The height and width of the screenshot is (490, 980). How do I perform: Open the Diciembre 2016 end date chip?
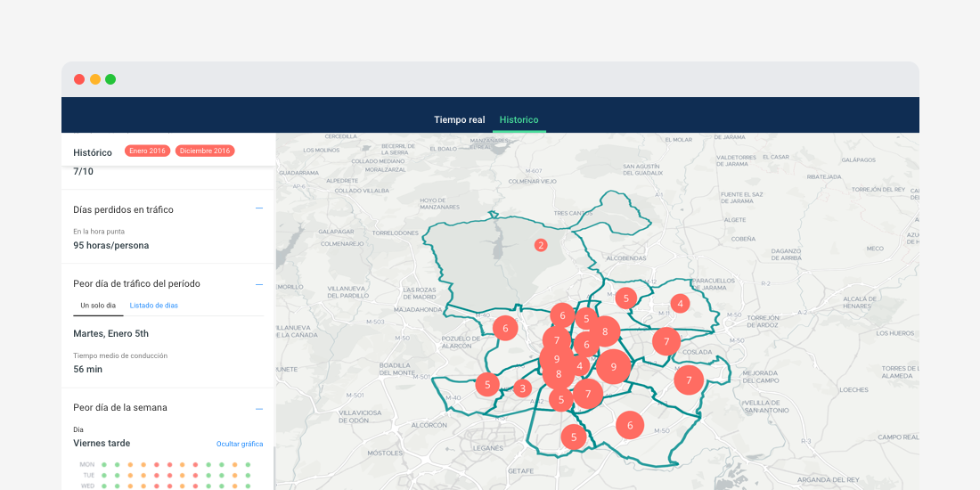pos(205,151)
